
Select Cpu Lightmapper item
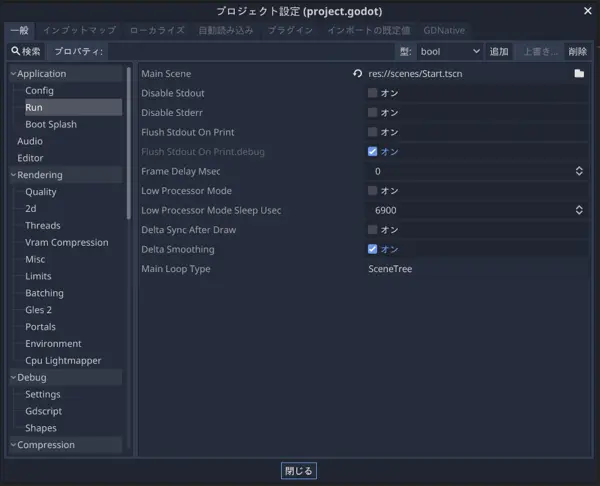(x=63, y=360)
